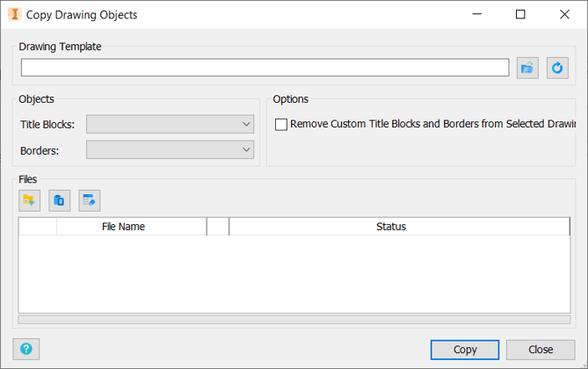This screenshot has width=588, height=369.
Task: Enable Remove Custom Title Blocks checkbox
Action: pos(281,125)
